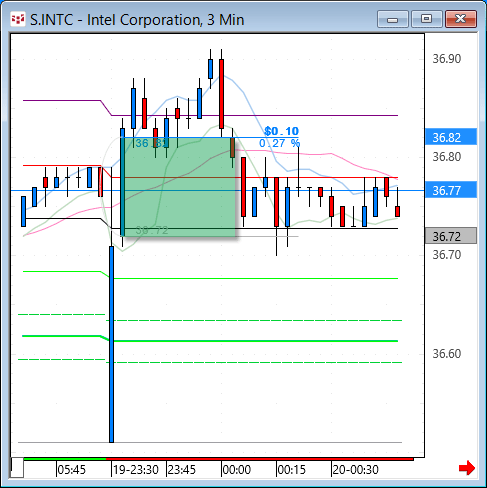Click the 00:15 time axis label
The width and height of the screenshot is (487, 488).
(x=291, y=470)
